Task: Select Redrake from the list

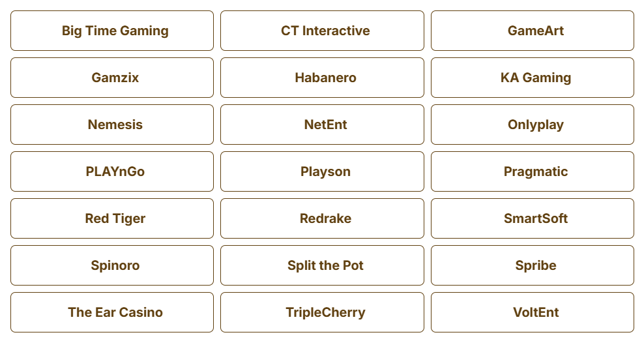Action: click(322, 218)
